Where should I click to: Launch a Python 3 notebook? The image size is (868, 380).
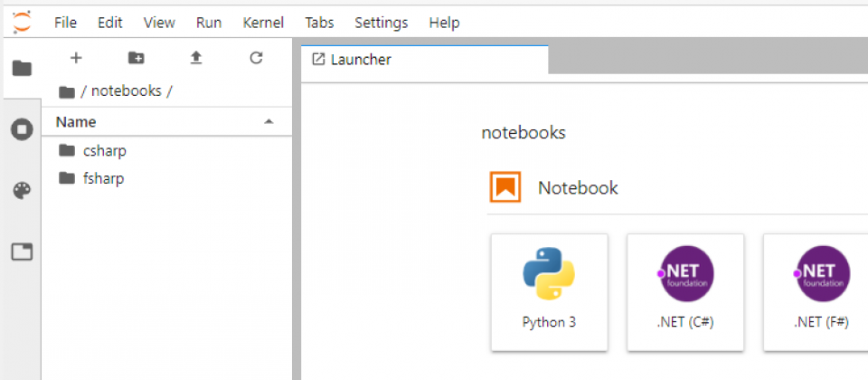point(549,292)
